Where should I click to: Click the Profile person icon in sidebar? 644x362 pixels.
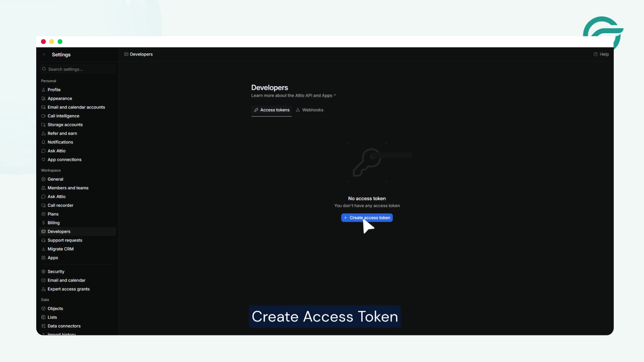tap(43, 90)
